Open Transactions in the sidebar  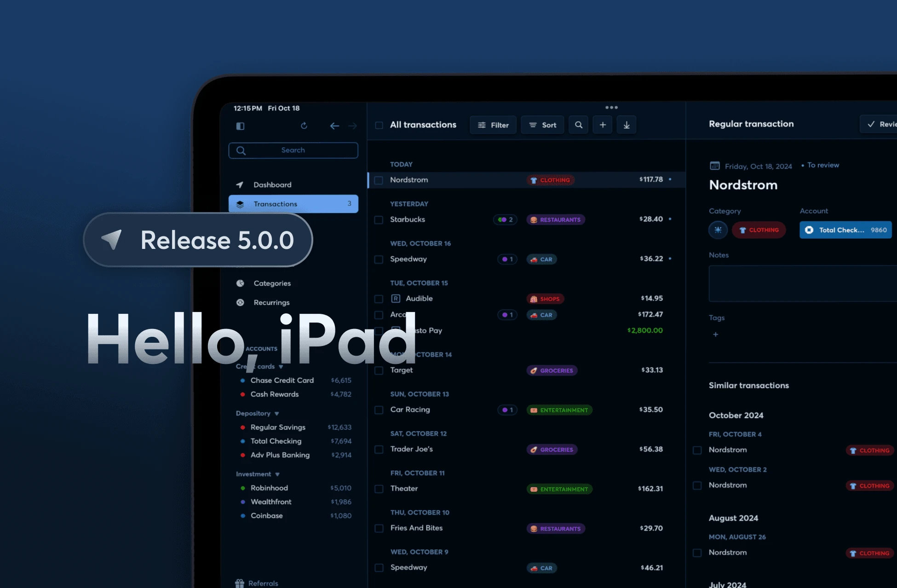pyautogui.click(x=293, y=204)
